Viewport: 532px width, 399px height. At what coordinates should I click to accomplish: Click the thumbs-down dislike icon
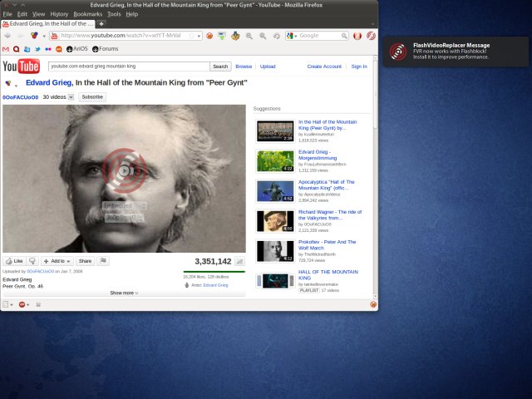pos(32,261)
